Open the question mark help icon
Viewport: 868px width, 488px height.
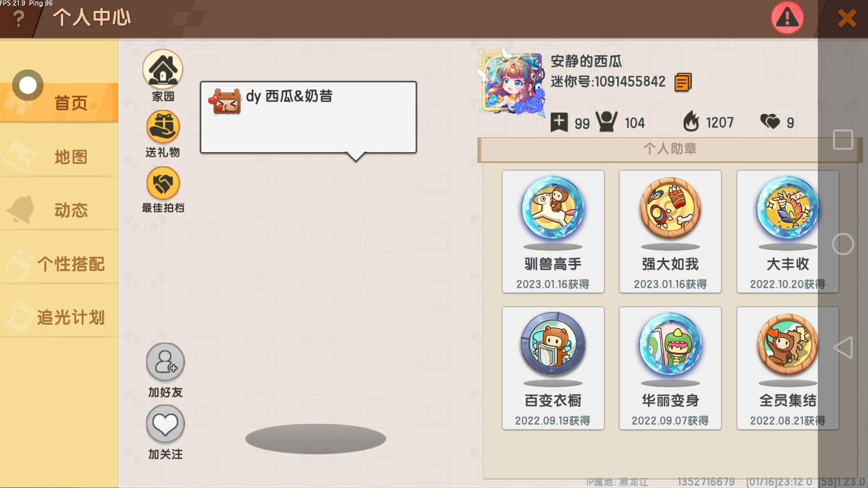[x=19, y=19]
